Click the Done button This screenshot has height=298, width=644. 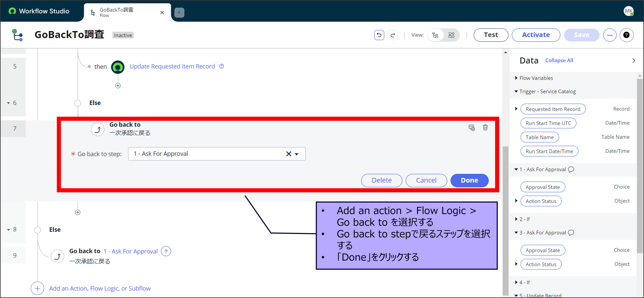(469, 180)
